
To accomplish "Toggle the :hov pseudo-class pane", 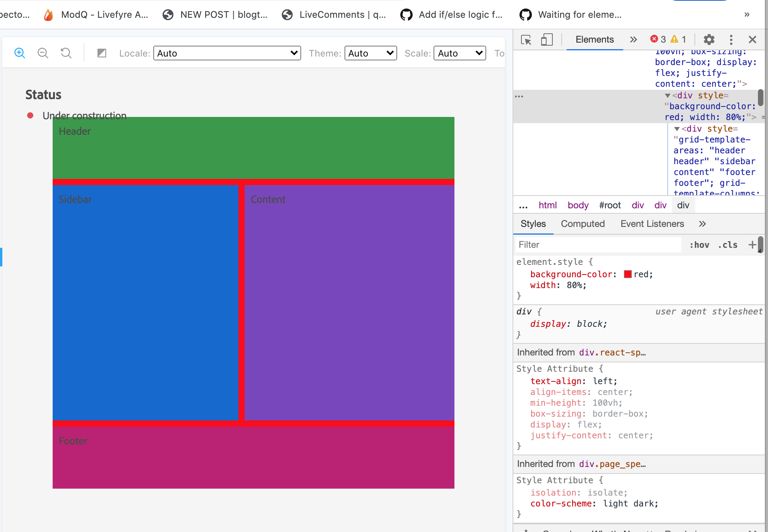I will (x=699, y=245).
